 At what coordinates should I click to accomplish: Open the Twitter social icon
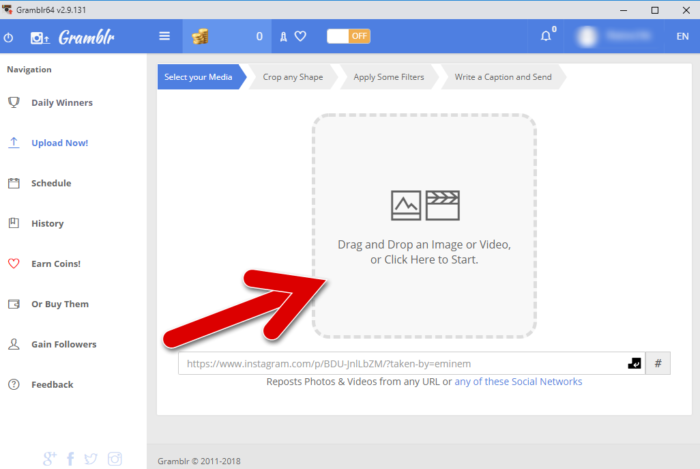91,459
